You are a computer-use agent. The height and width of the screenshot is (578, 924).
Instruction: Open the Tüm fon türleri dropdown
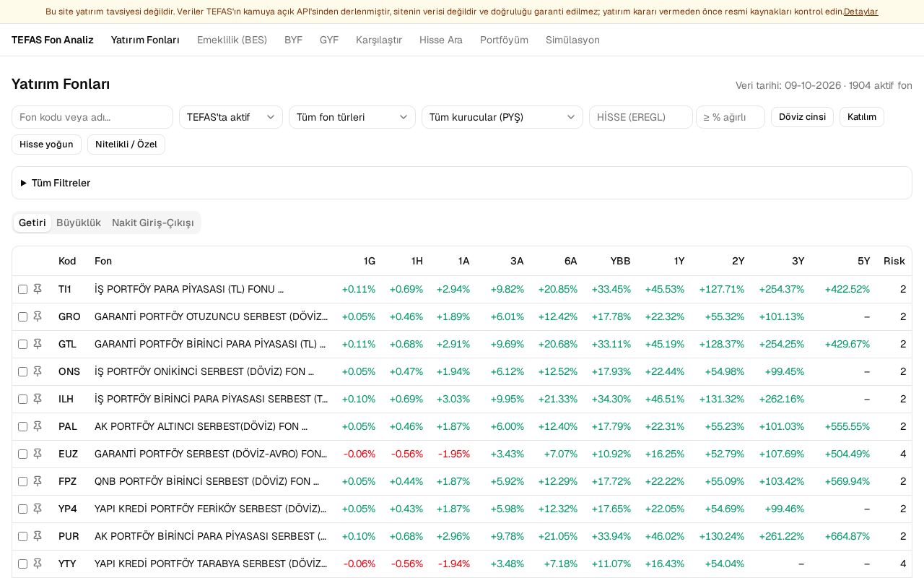(352, 117)
